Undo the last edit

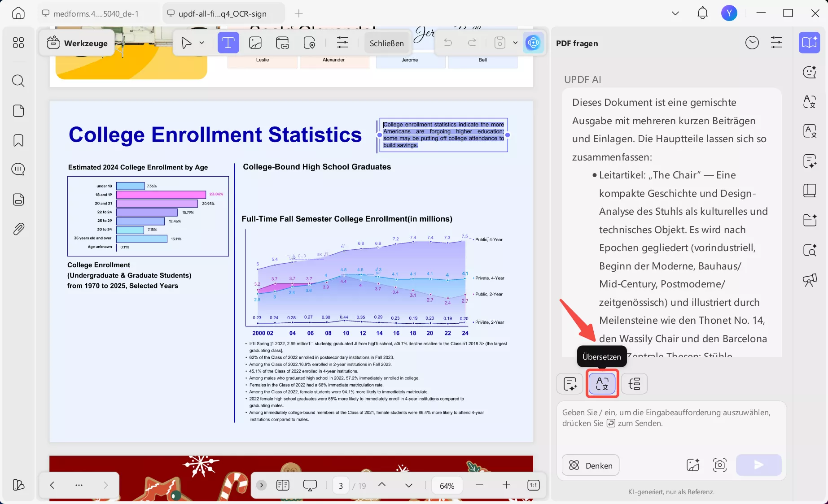pos(448,43)
